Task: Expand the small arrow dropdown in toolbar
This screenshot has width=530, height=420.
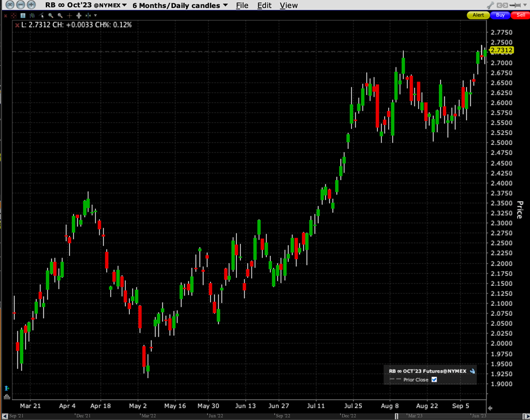Action: click(96, 15)
